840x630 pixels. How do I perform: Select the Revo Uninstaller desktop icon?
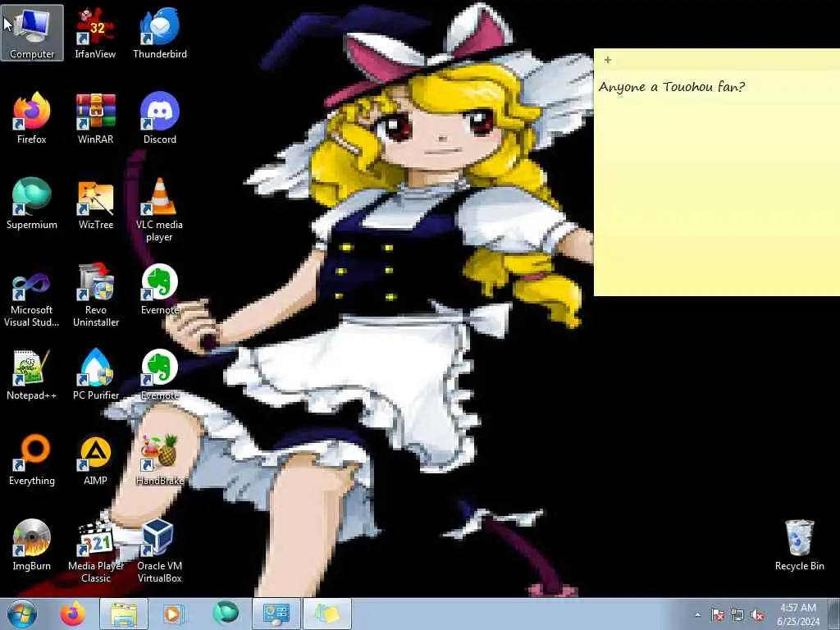point(95,295)
